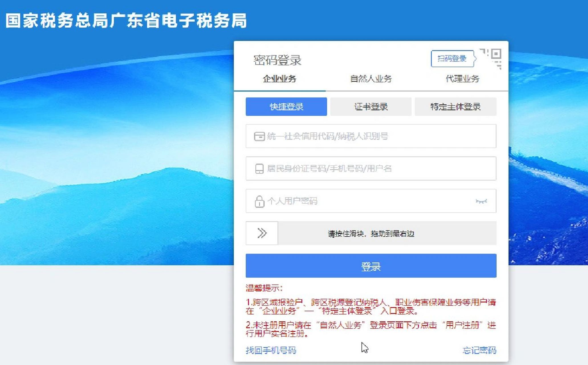Select 证书登录 login mode
Viewport: 588px width, 365px height.
pos(371,107)
